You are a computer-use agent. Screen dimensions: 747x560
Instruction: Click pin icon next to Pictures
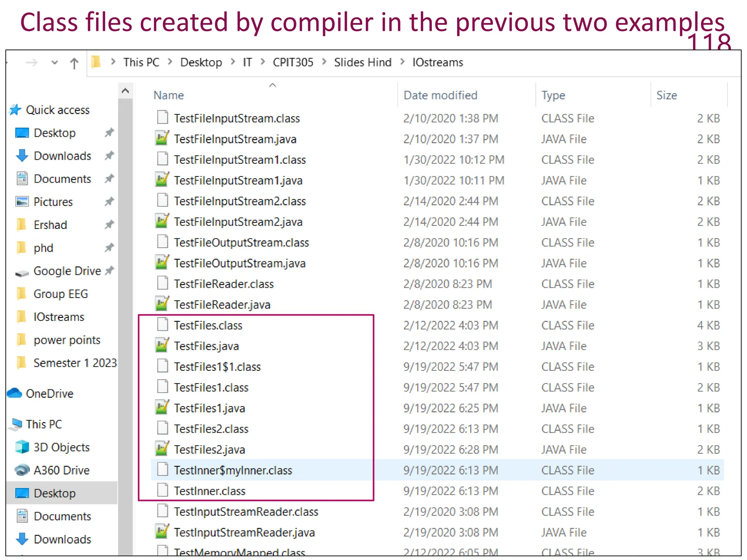point(109,202)
